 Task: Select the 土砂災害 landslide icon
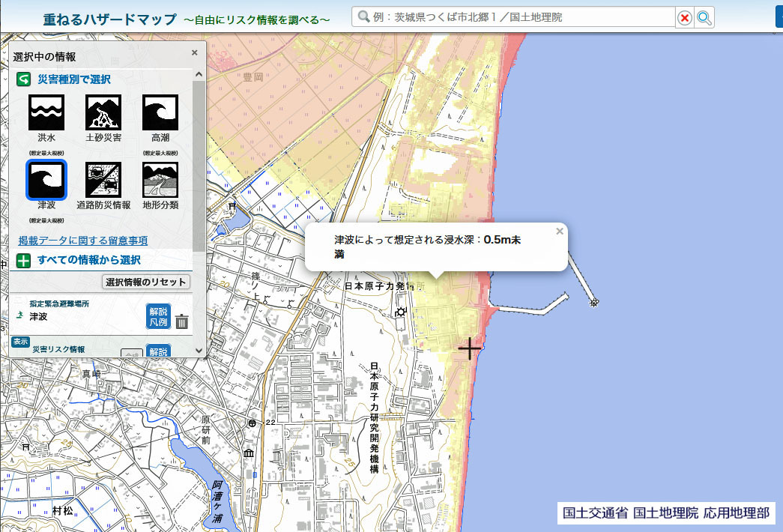(103, 113)
